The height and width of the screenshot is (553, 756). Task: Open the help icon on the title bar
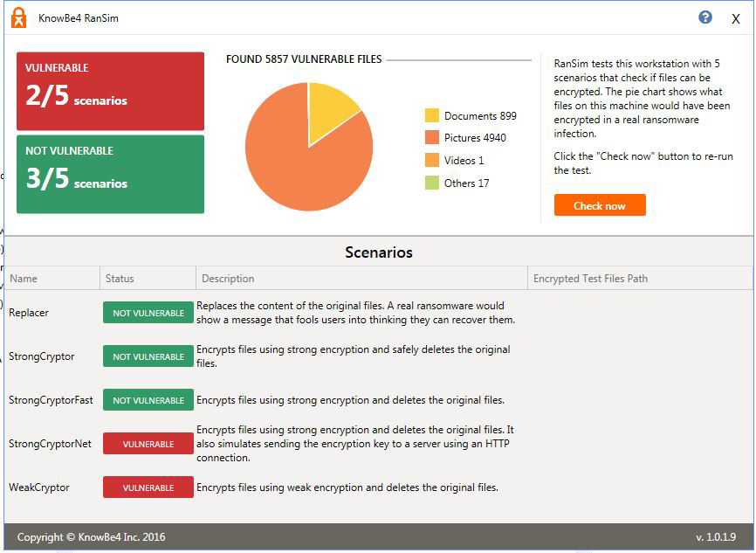704,17
